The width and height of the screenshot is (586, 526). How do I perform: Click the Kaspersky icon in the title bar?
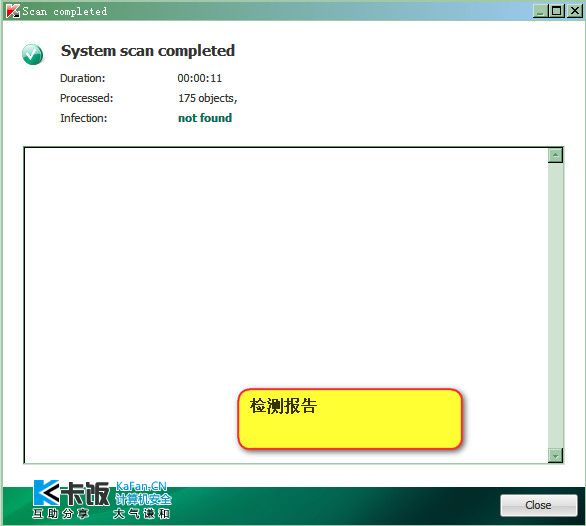12,11
